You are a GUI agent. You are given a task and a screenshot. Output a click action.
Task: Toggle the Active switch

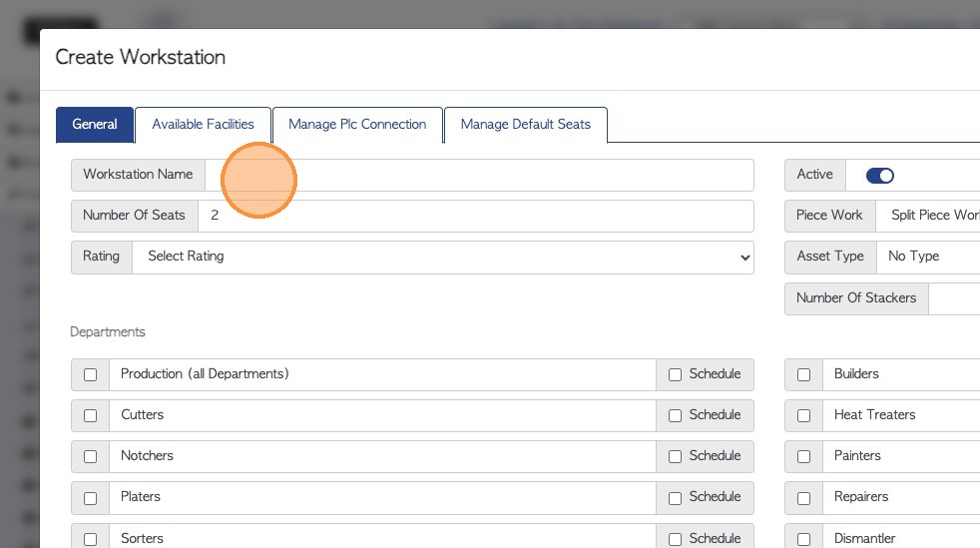point(879,176)
